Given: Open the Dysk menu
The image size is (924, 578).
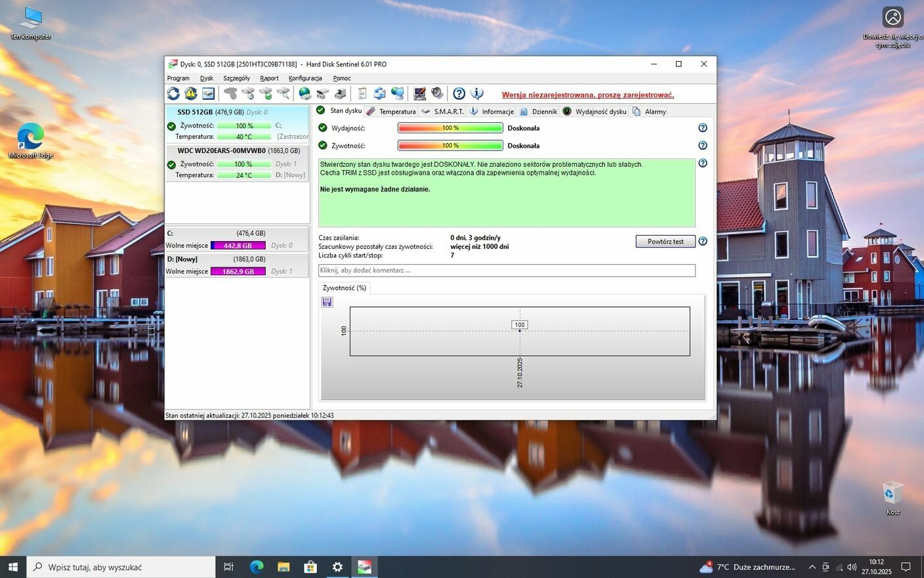Looking at the screenshot, I should click(x=206, y=78).
